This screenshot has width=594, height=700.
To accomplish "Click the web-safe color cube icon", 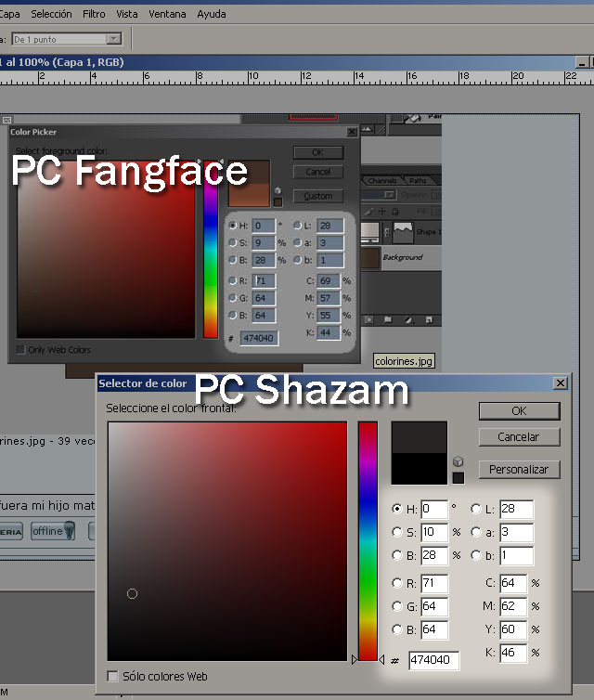I will [x=458, y=461].
